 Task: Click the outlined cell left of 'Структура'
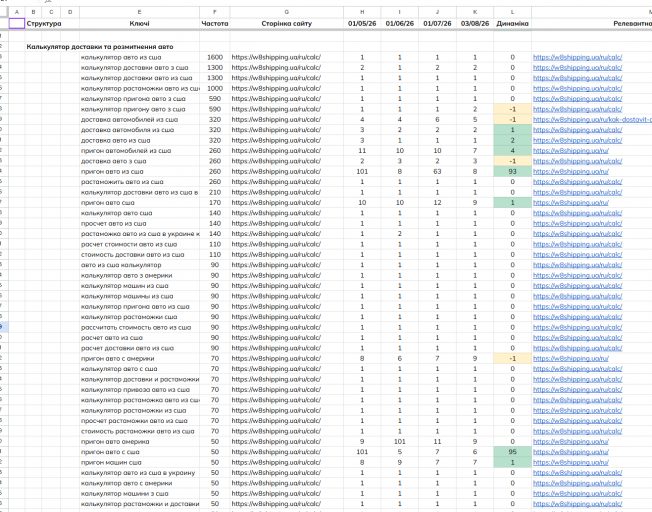click(x=17, y=24)
